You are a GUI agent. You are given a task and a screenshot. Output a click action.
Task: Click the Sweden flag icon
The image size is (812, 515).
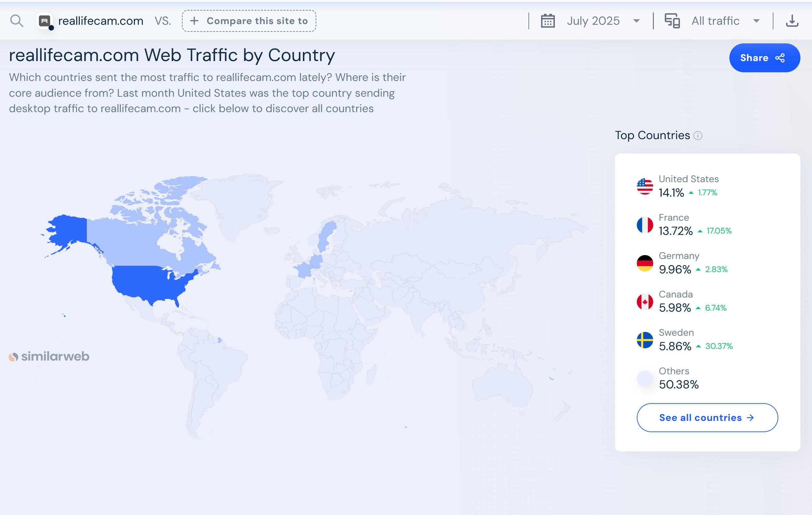(x=645, y=340)
